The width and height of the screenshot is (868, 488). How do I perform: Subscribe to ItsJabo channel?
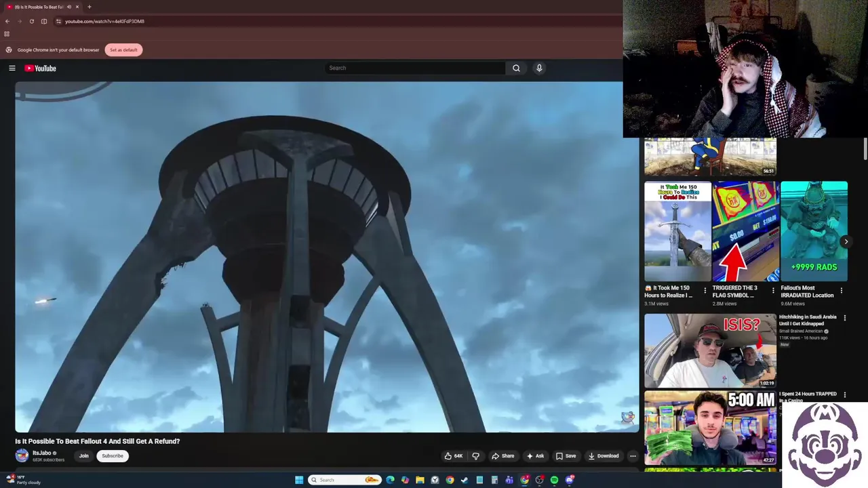pyautogui.click(x=113, y=455)
